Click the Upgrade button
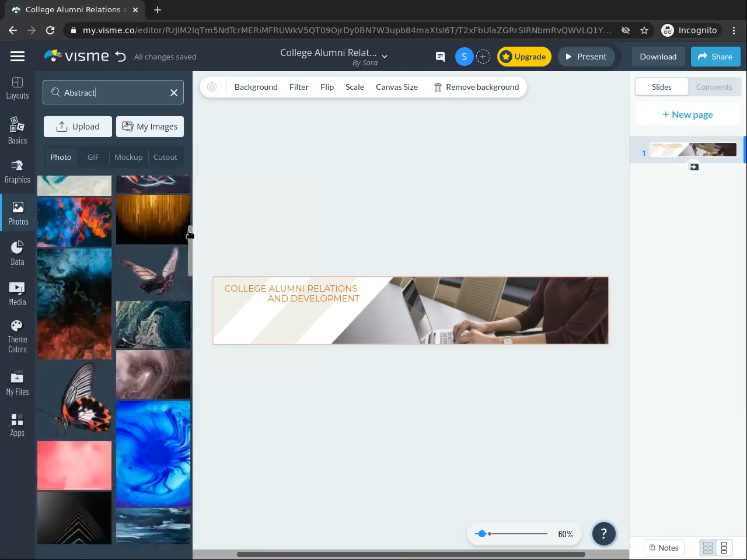This screenshot has width=747, height=560. click(x=524, y=57)
